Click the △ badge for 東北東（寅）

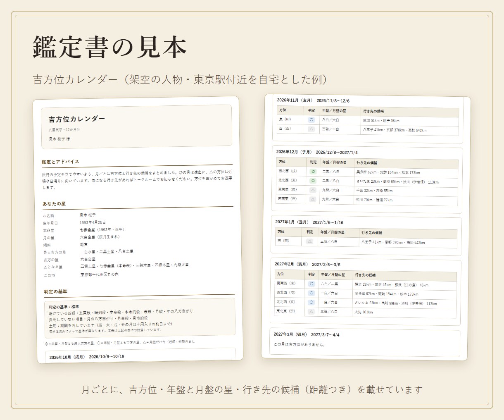(x=311, y=311)
